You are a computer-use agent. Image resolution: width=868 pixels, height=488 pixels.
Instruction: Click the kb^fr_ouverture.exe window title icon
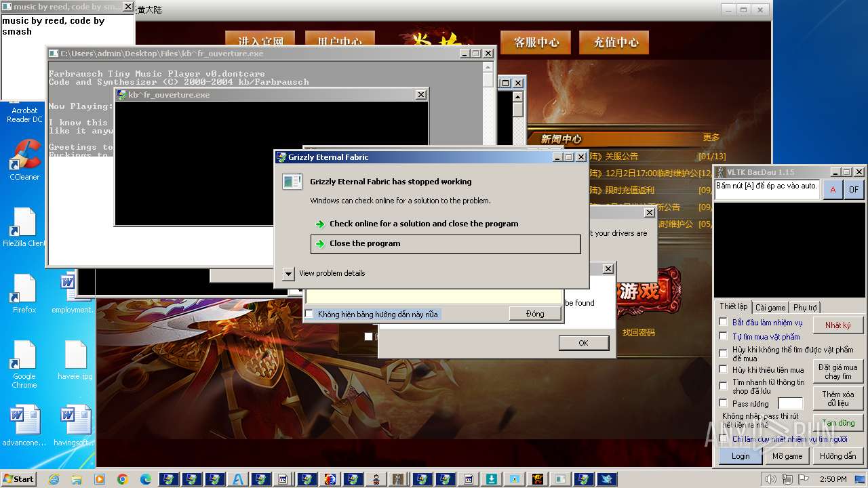click(x=122, y=95)
